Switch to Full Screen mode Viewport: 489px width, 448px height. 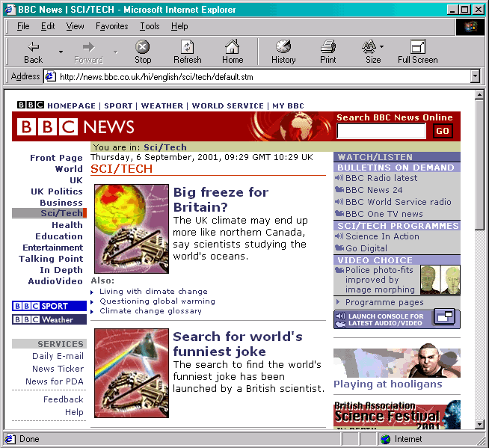pos(417,52)
